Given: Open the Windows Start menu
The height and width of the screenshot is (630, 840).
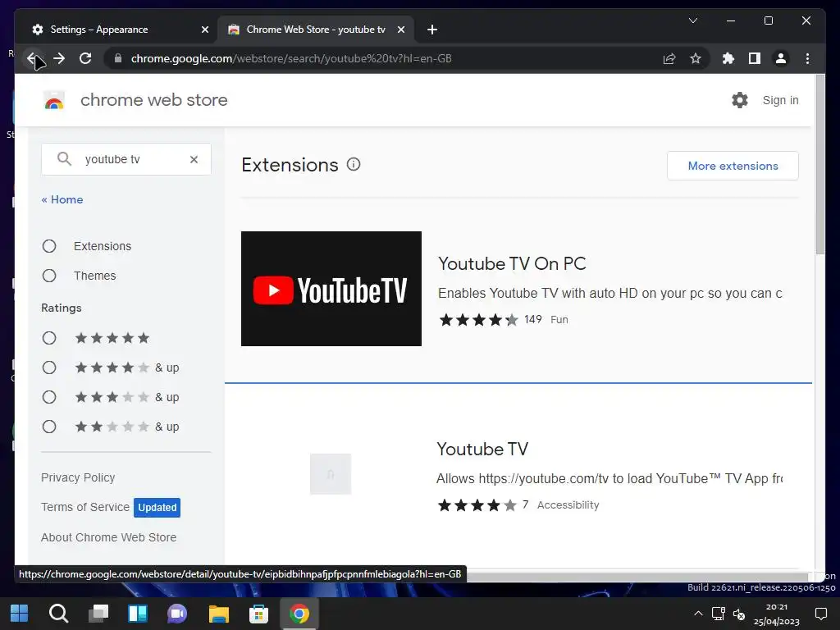Looking at the screenshot, I should click(x=20, y=614).
